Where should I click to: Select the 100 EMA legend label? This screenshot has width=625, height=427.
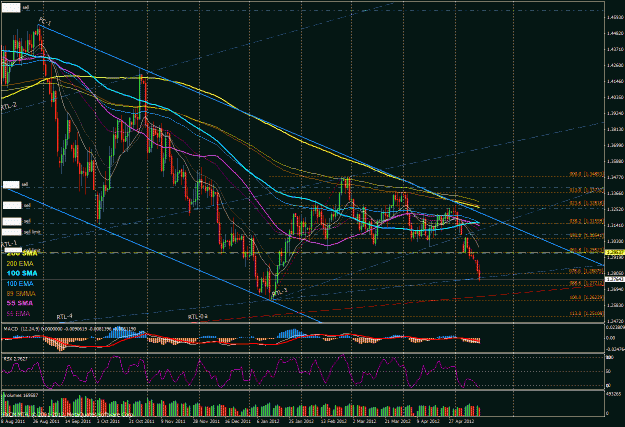[x=20, y=283]
